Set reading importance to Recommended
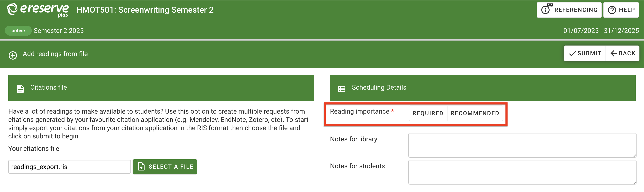644x192 pixels. (x=475, y=113)
